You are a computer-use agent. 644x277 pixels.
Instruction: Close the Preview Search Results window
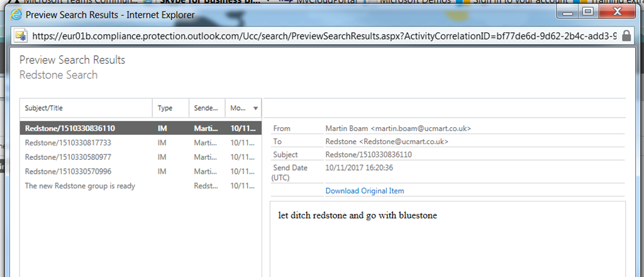click(616, 12)
